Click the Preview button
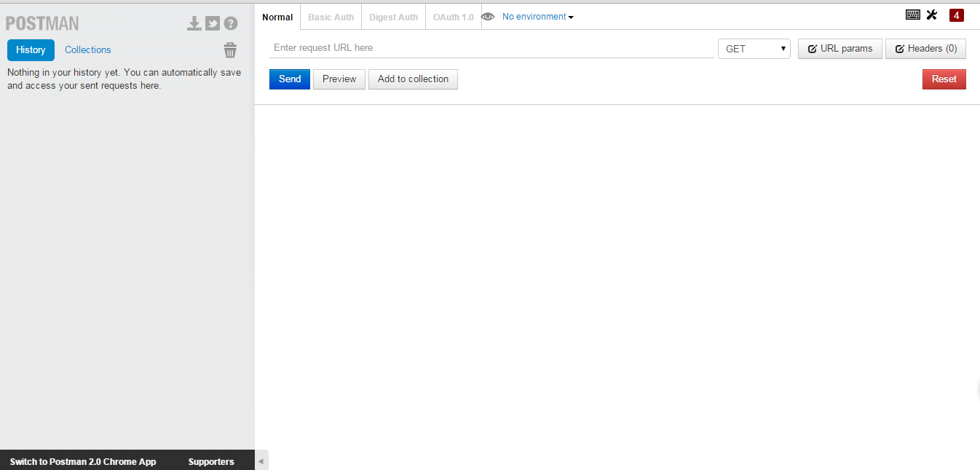The height and width of the screenshot is (470, 980). pyautogui.click(x=339, y=79)
